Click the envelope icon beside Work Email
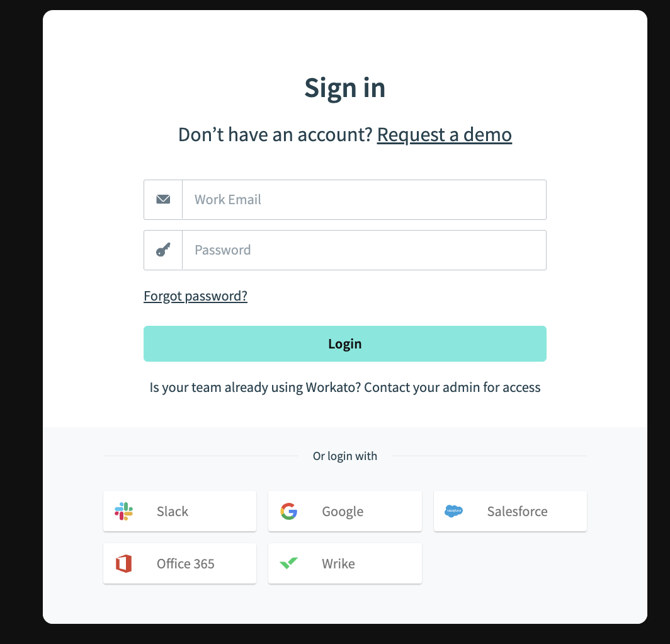Screen dimensions: 670x644 click(x=162, y=199)
